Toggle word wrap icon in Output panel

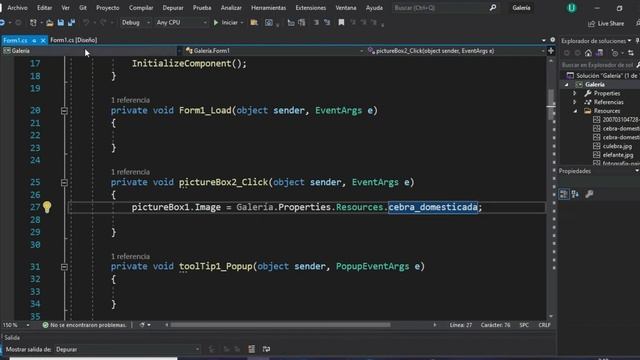(266, 349)
